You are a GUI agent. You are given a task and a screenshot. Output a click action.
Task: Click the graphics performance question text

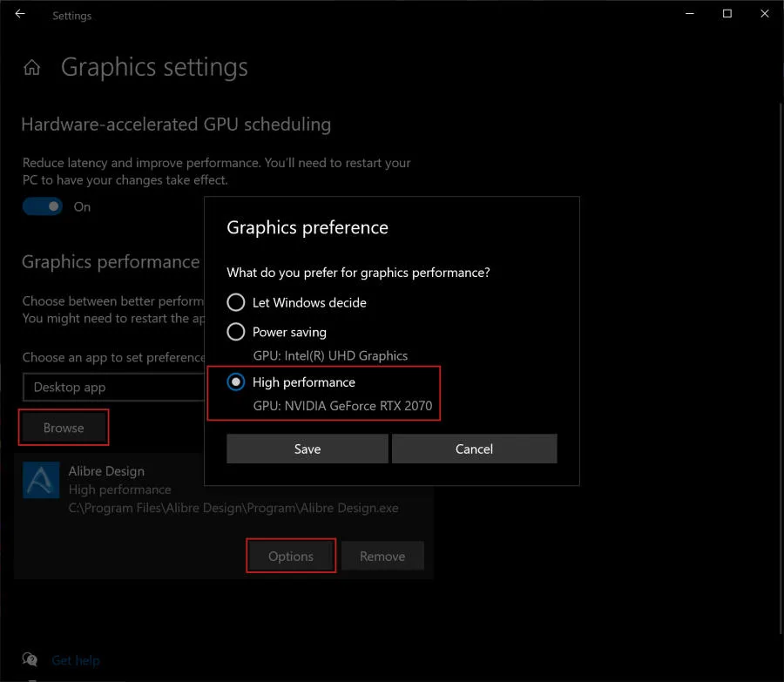point(359,273)
